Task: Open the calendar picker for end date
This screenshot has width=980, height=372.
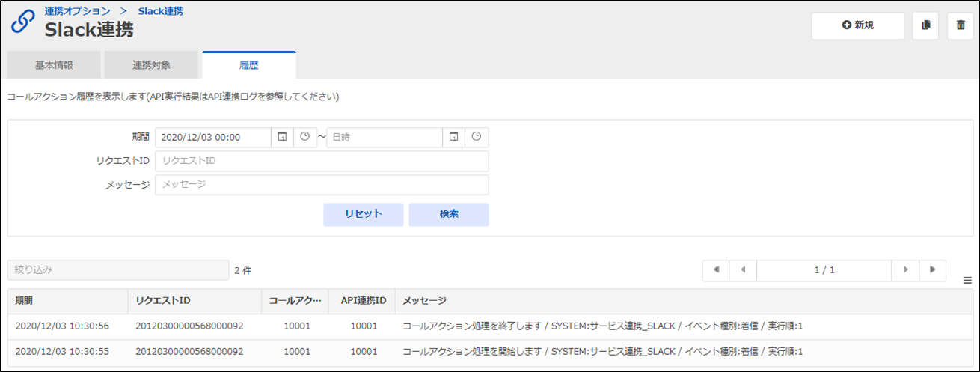Action: click(454, 138)
